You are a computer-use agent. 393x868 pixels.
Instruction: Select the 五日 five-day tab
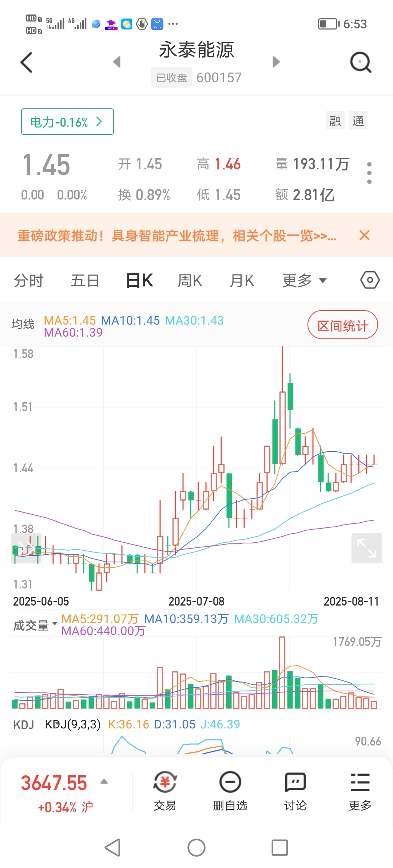pos(85,281)
